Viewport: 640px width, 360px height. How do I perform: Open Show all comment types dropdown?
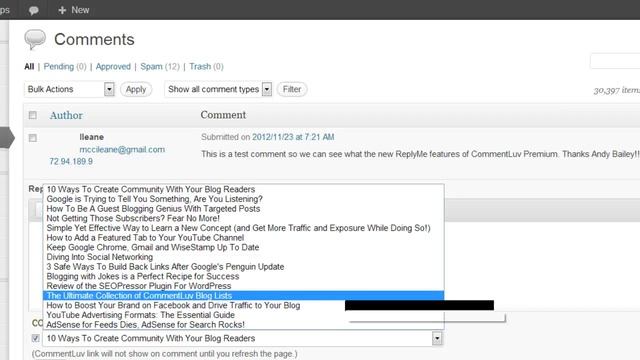click(x=218, y=89)
